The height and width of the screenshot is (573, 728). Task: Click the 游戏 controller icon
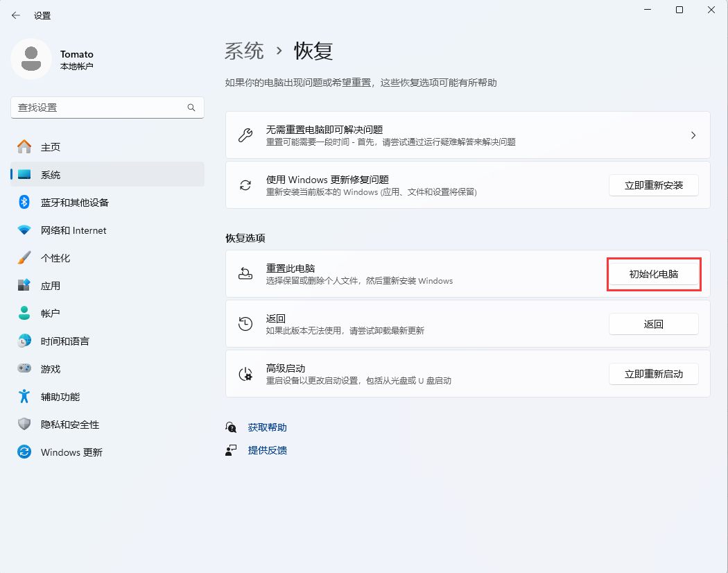pos(24,369)
